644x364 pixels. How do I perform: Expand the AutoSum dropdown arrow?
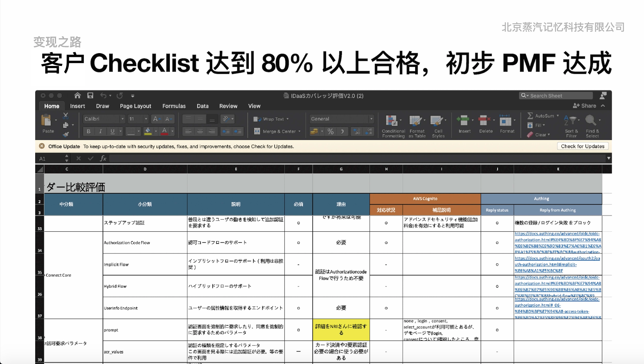[x=558, y=116]
